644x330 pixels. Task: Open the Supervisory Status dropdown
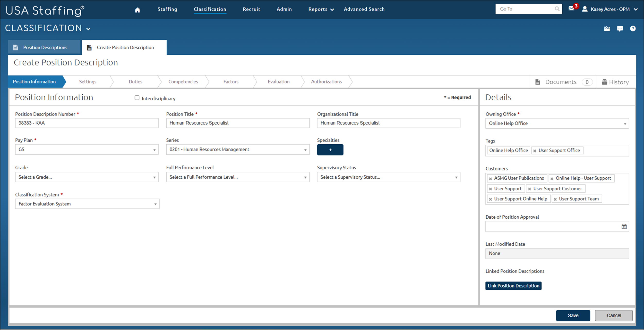tap(388, 177)
